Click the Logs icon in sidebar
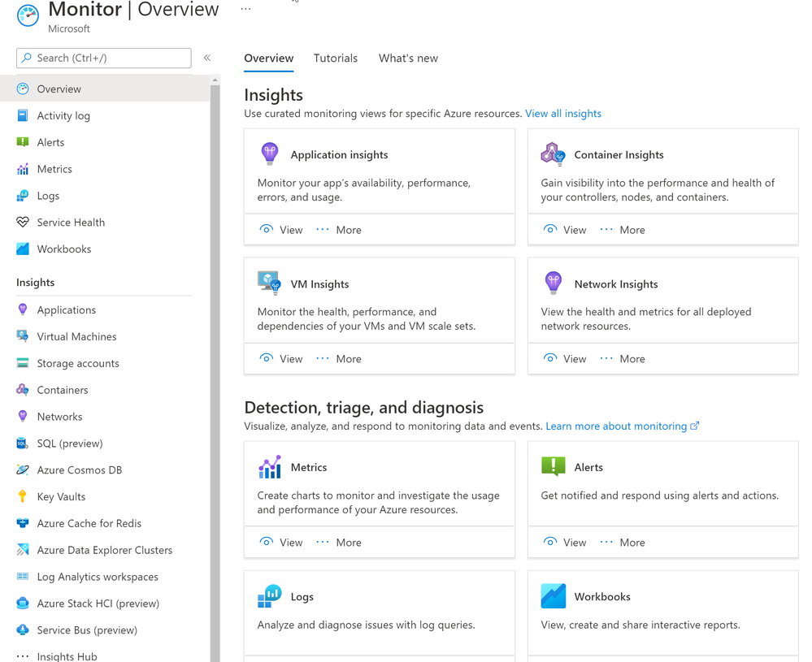 (23, 196)
